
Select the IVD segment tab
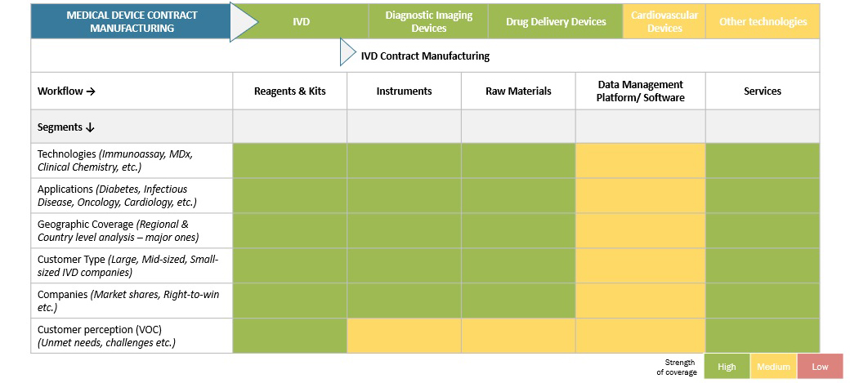point(301,22)
